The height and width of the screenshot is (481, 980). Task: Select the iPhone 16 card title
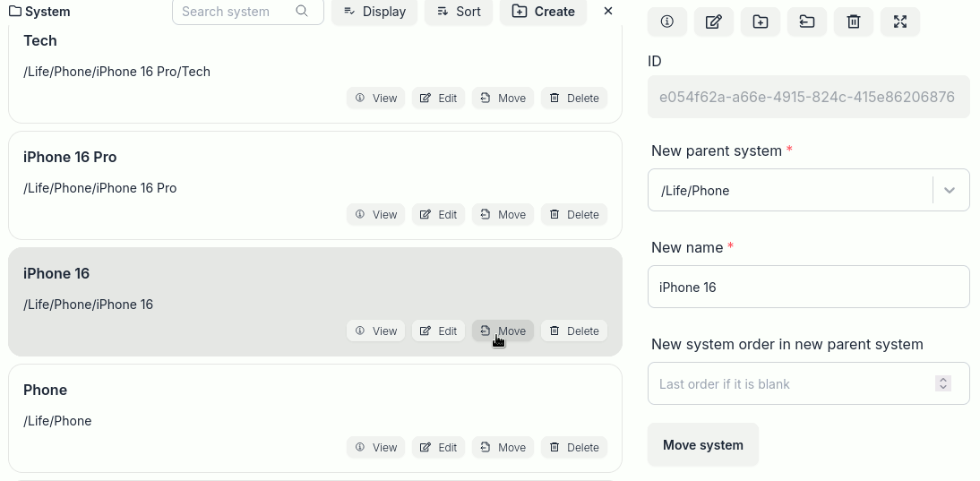tap(56, 273)
